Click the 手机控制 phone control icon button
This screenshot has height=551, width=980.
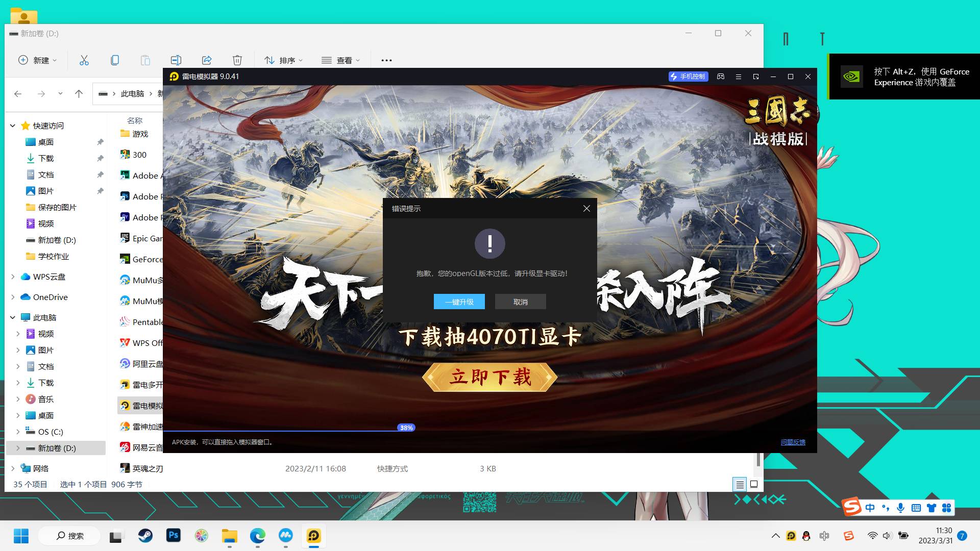[688, 77]
